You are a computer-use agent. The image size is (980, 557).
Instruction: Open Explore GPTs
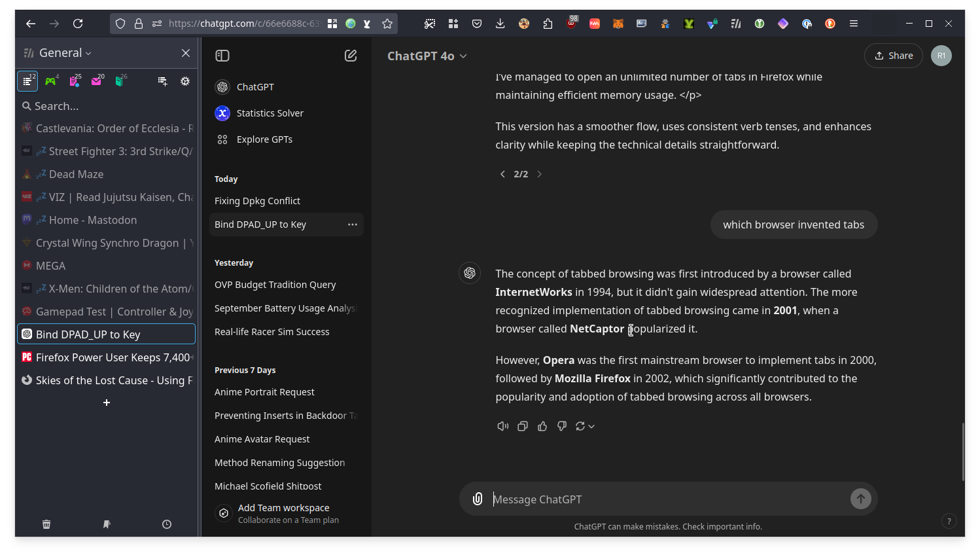click(x=286, y=139)
